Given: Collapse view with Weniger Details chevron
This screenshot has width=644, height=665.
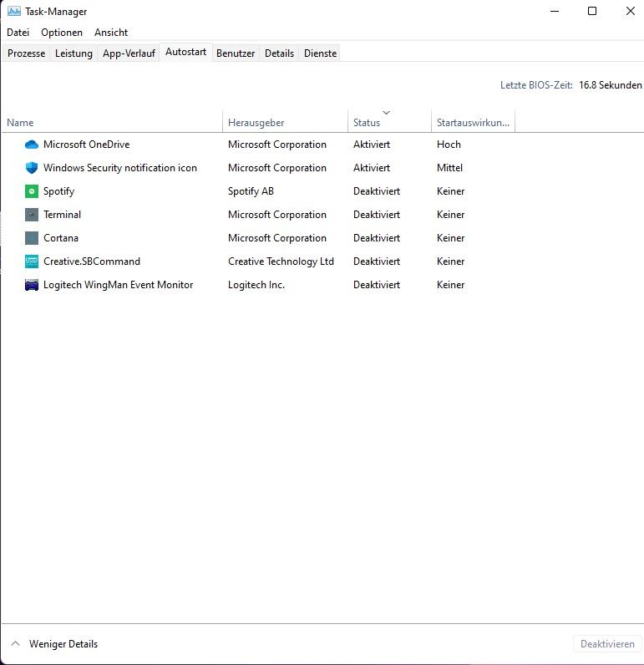Looking at the screenshot, I should [x=15, y=644].
